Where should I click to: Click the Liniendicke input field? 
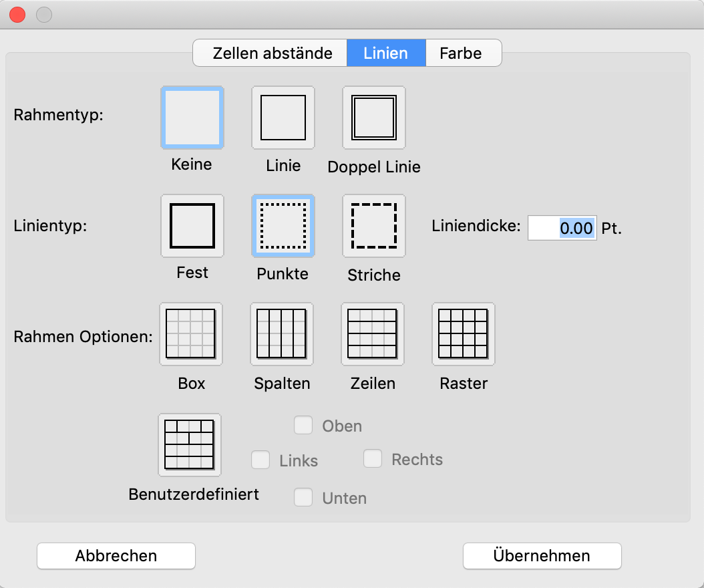[562, 228]
